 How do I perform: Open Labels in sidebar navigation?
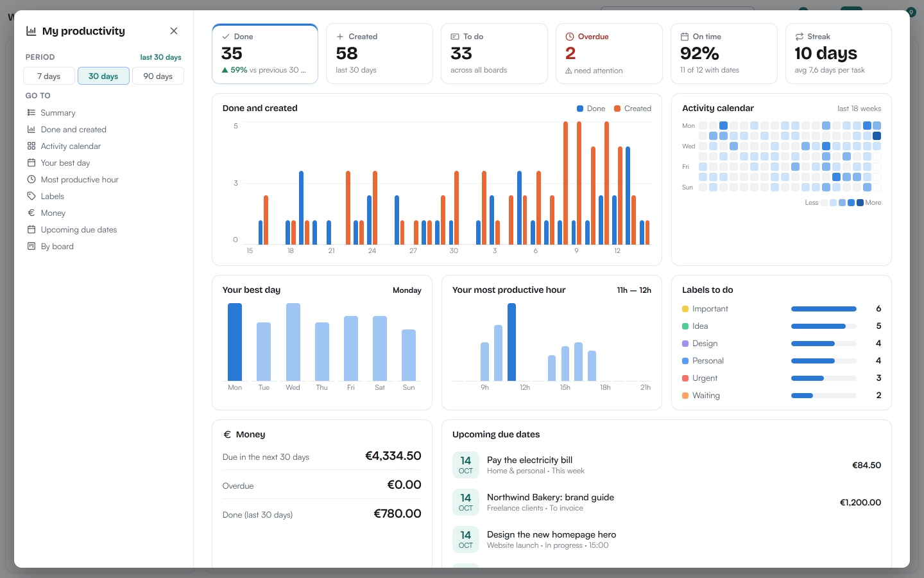pyautogui.click(x=104, y=196)
